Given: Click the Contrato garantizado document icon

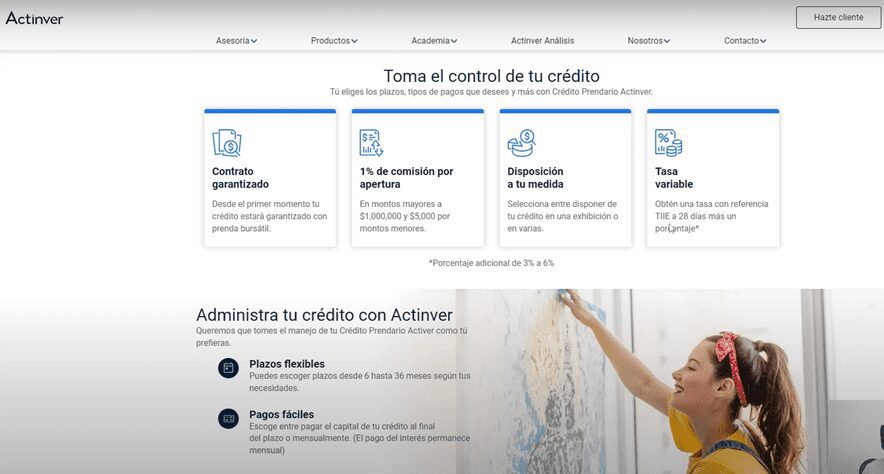Looking at the screenshot, I should [x=227, y=143].
